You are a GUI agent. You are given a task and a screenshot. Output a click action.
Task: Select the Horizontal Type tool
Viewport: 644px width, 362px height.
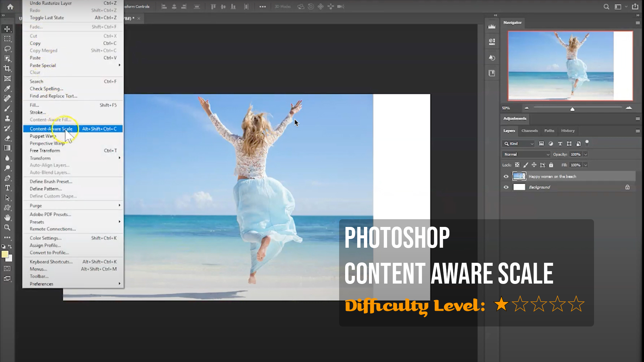[7, 188]
